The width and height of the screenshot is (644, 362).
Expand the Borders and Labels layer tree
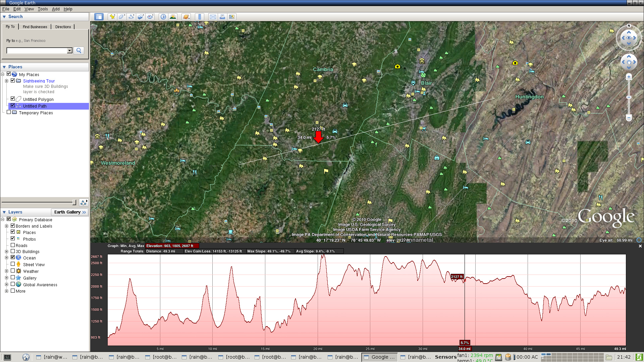point(6,226)
